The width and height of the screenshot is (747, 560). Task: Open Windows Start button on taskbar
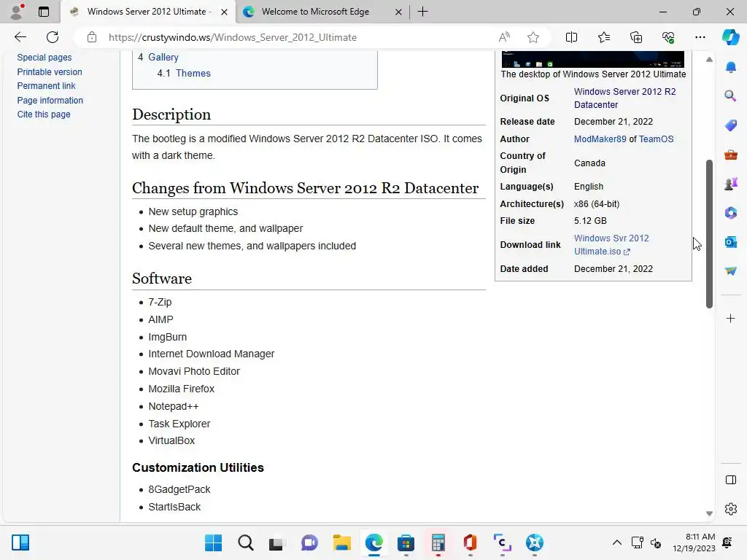coord(213,542)
